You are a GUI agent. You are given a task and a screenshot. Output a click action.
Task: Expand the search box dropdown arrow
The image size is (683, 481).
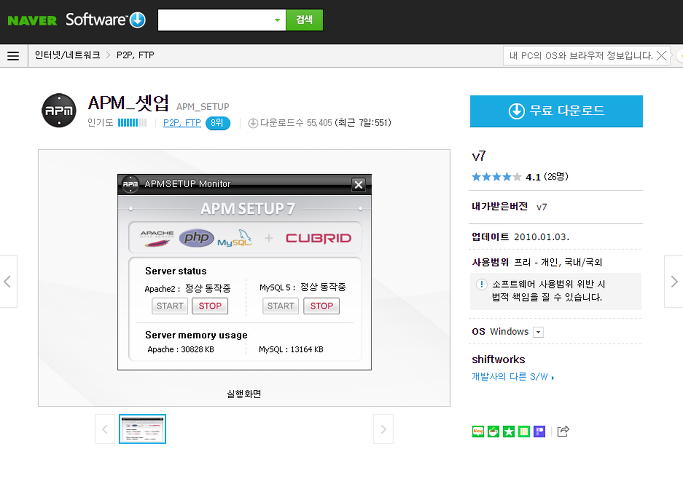pyautogui.click(x=277, y=20)
